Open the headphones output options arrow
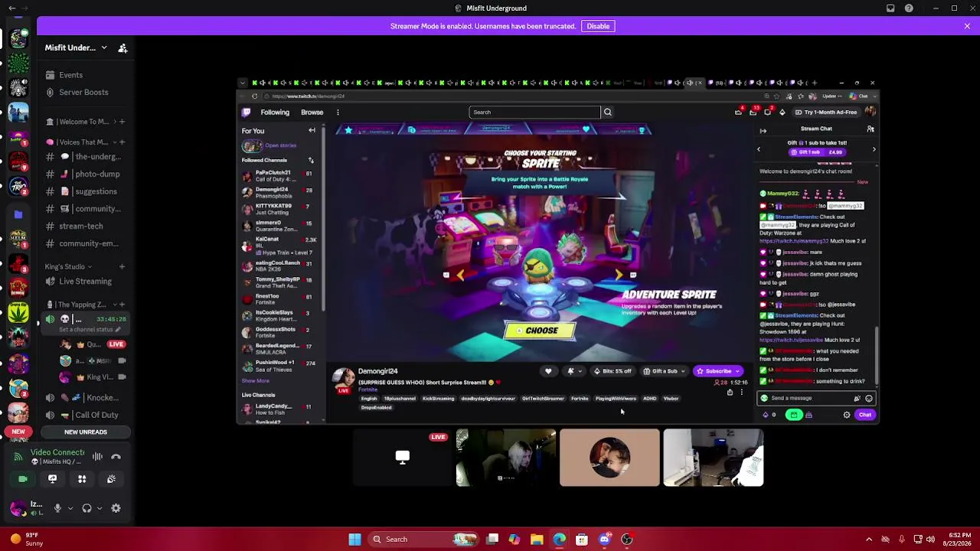The width and height of the screenshot is (980, 551). pyautogui.click(x=99, y=508)
